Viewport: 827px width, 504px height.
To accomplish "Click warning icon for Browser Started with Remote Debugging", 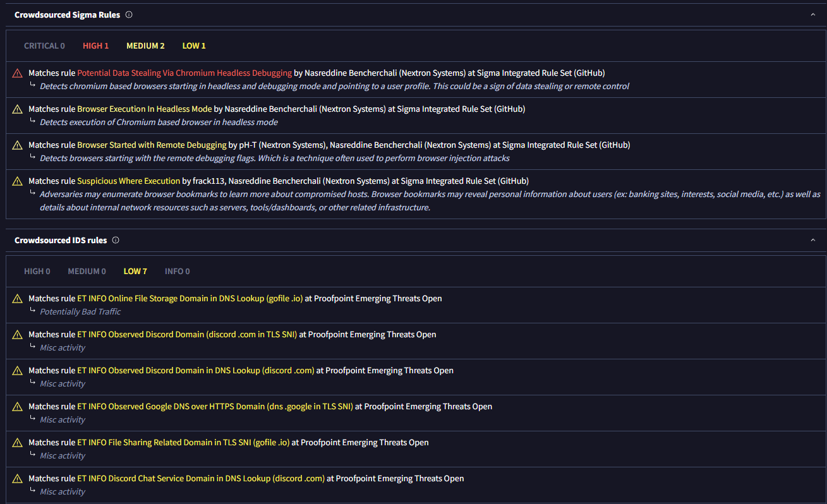I will click(18, 145).
